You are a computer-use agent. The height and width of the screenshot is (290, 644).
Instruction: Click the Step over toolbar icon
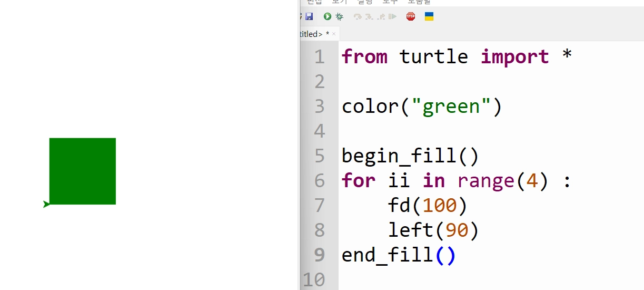coord(358,16)
